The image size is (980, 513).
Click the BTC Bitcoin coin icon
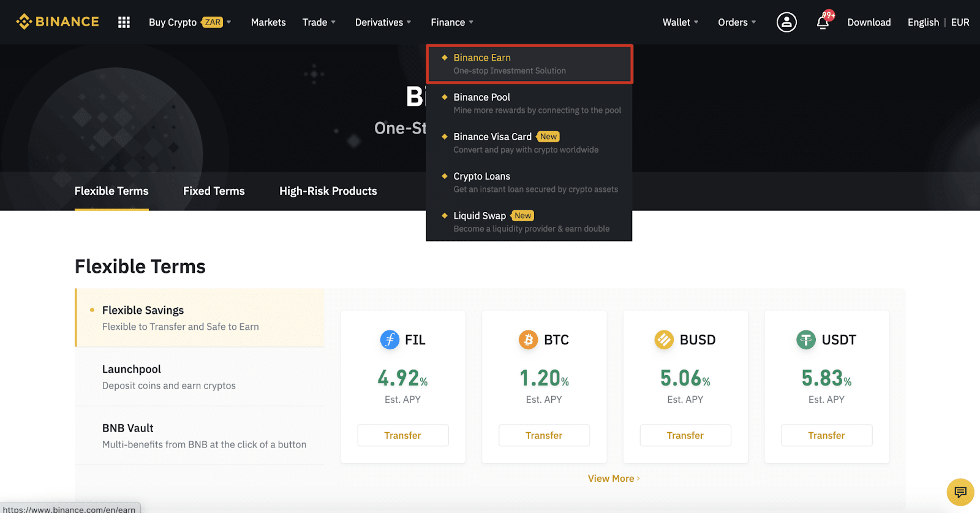(528, 340)
